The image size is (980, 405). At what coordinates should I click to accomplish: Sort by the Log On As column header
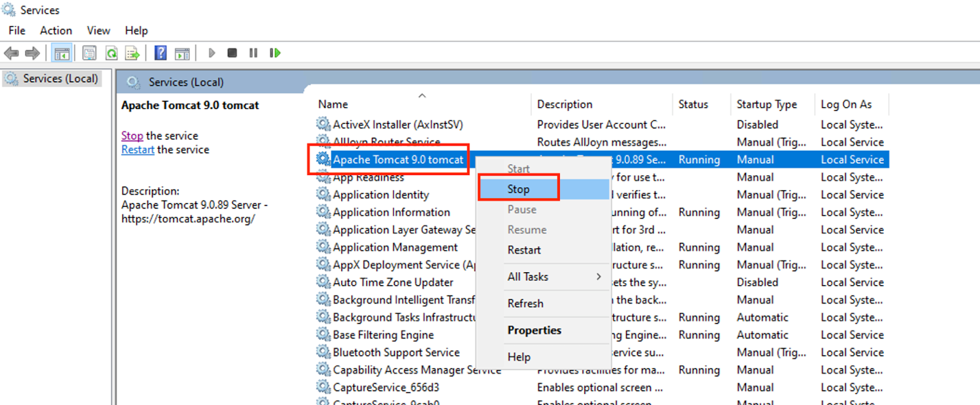[846, 105]
